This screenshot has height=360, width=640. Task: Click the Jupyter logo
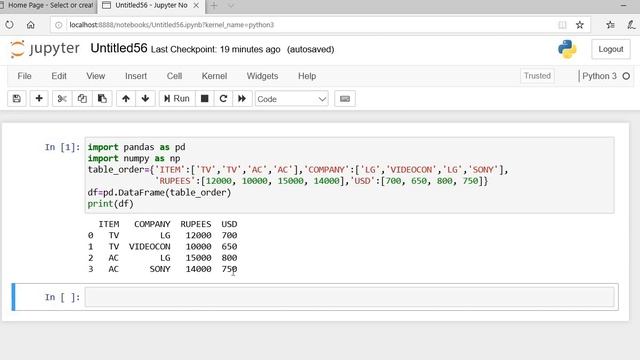pyautogui.click(x=45, y=49)
